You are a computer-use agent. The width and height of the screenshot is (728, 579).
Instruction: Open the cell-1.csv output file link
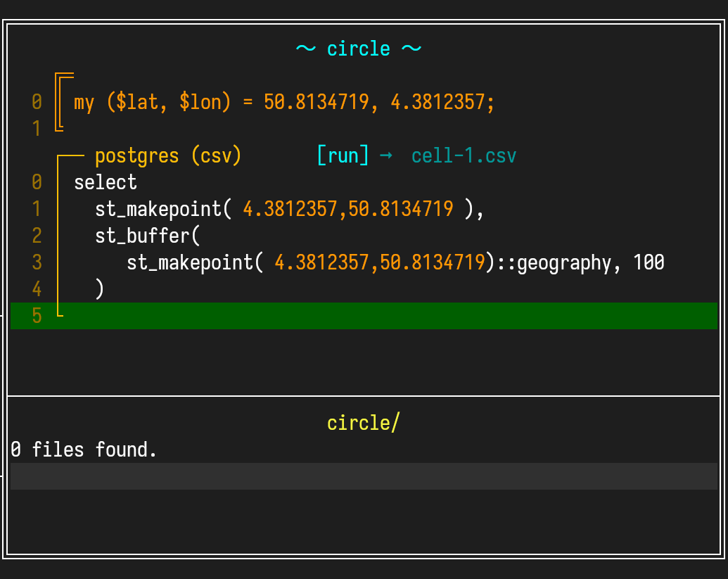pos(464,155)
